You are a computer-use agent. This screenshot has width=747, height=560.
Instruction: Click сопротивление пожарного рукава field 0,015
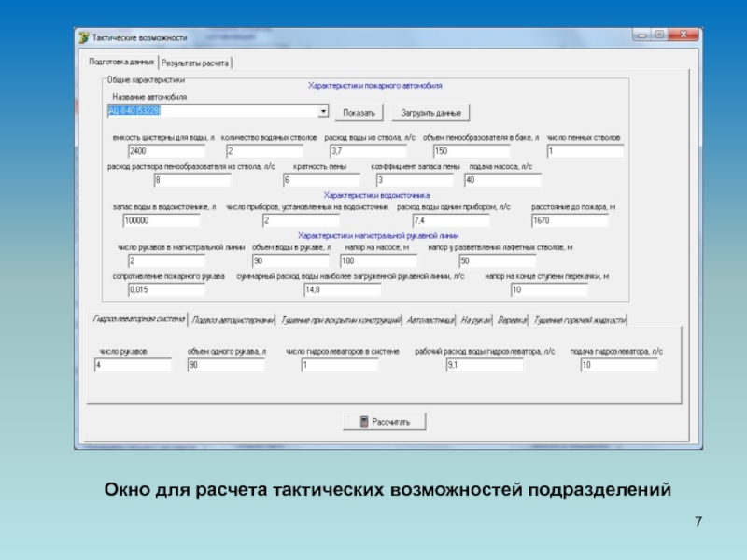point(166,289)
